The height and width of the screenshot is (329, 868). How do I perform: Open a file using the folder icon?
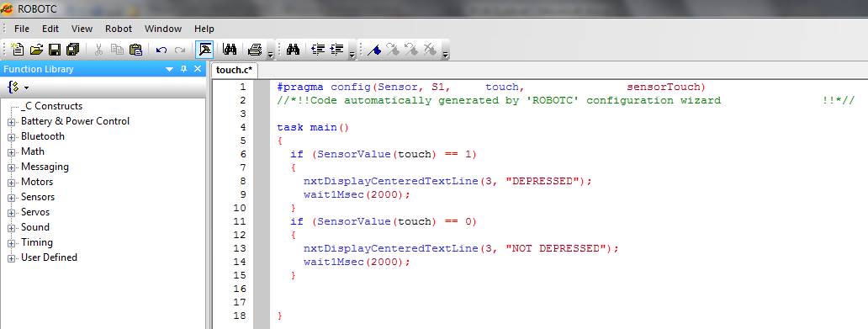(x=36, y=50)
